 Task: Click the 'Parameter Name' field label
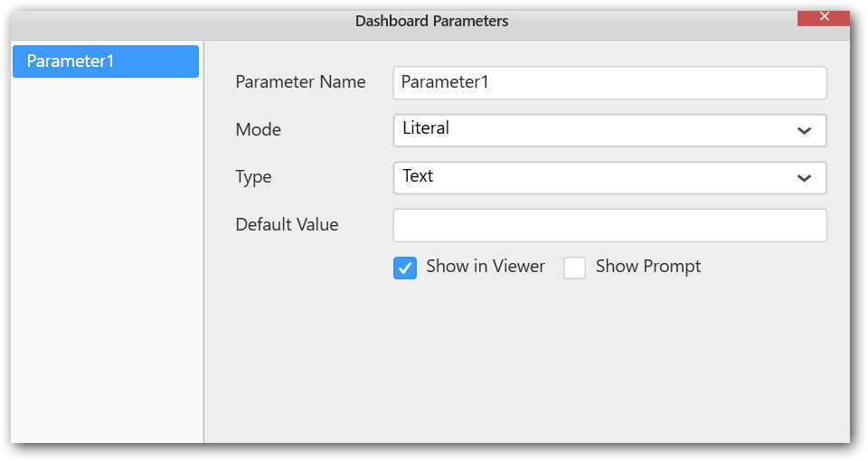click(300, 82)
